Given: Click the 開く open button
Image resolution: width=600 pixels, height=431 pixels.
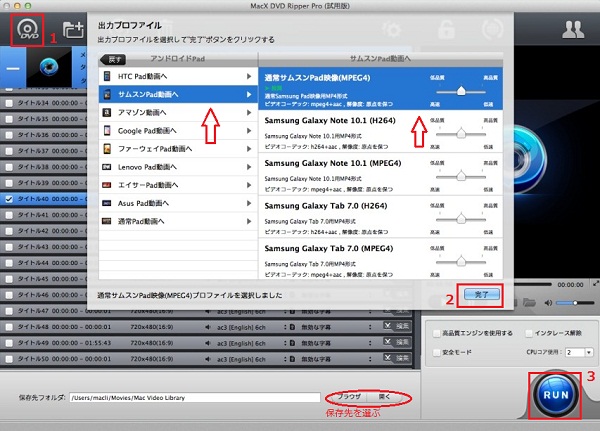Looking at the screenshot, I should [384, 397].
